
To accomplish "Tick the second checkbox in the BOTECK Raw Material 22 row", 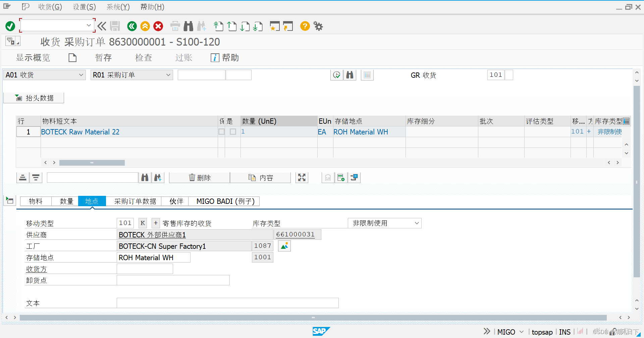I will [x=233, y=132].
